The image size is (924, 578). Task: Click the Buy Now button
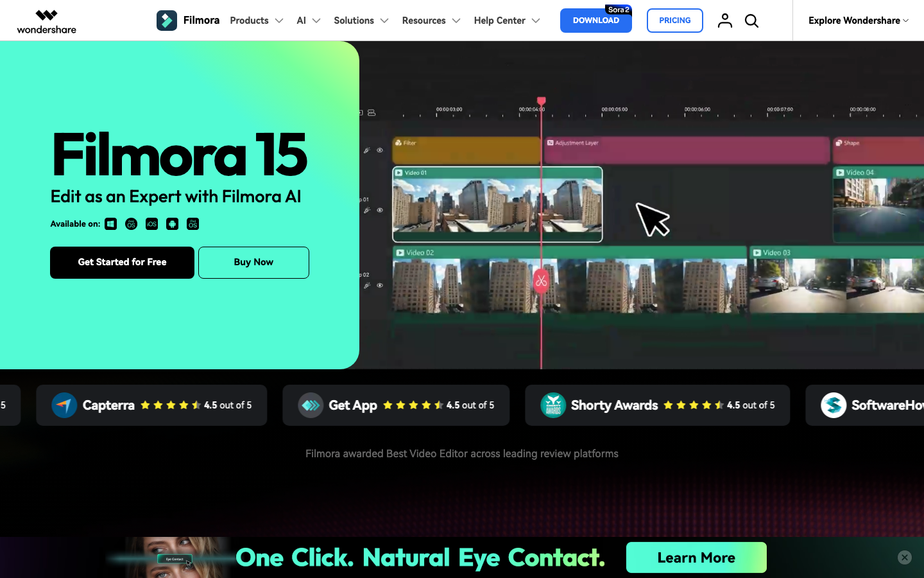coord(253,263)
